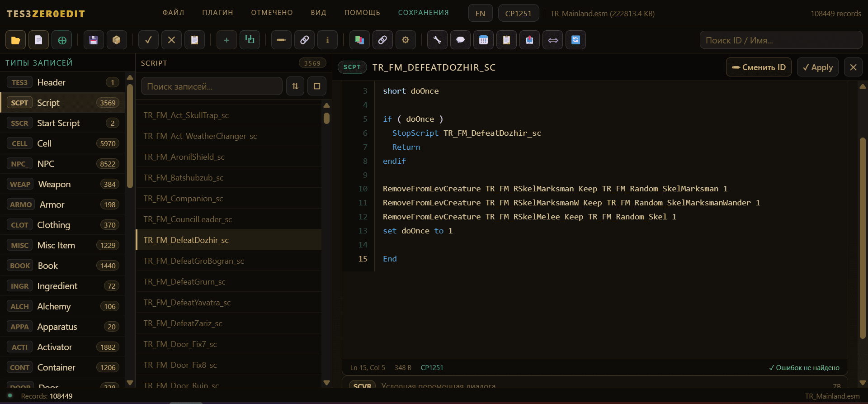Click the colored stacked layers icon

pyautogui.click(x=359, y=40)
